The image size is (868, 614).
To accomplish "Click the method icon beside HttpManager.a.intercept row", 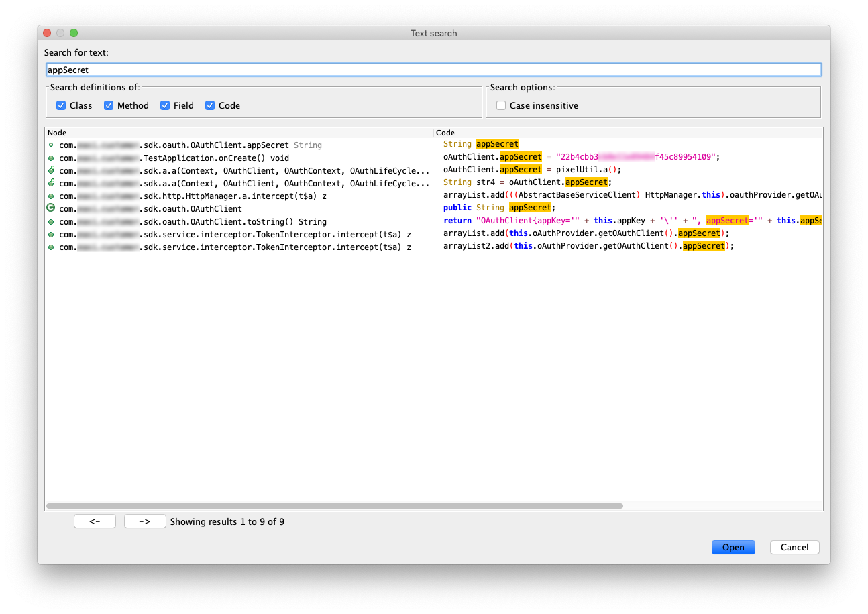I will [51, 196].
